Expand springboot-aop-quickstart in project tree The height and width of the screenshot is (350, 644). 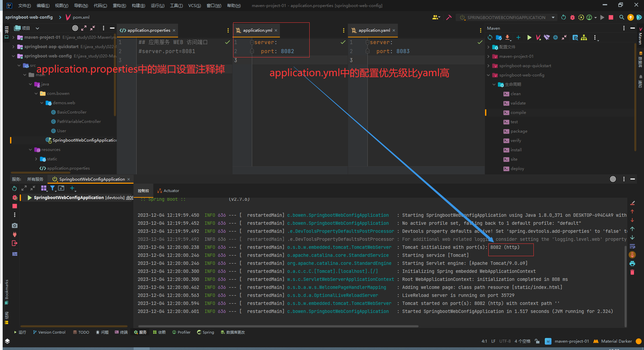pyautogui.click(x=13, y=47)
